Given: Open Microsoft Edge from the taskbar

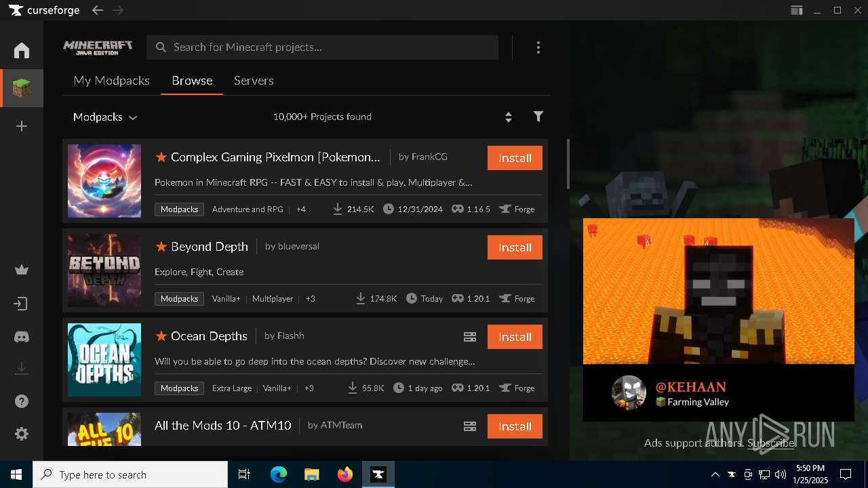Looking at the screenshot, I should click(x=279, y=474).
